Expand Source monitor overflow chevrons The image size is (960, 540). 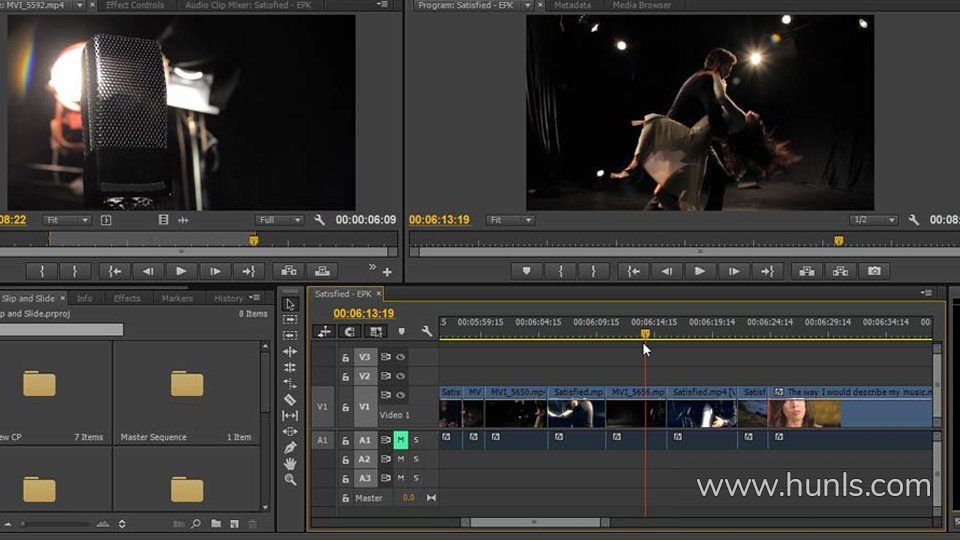point(372,267)
